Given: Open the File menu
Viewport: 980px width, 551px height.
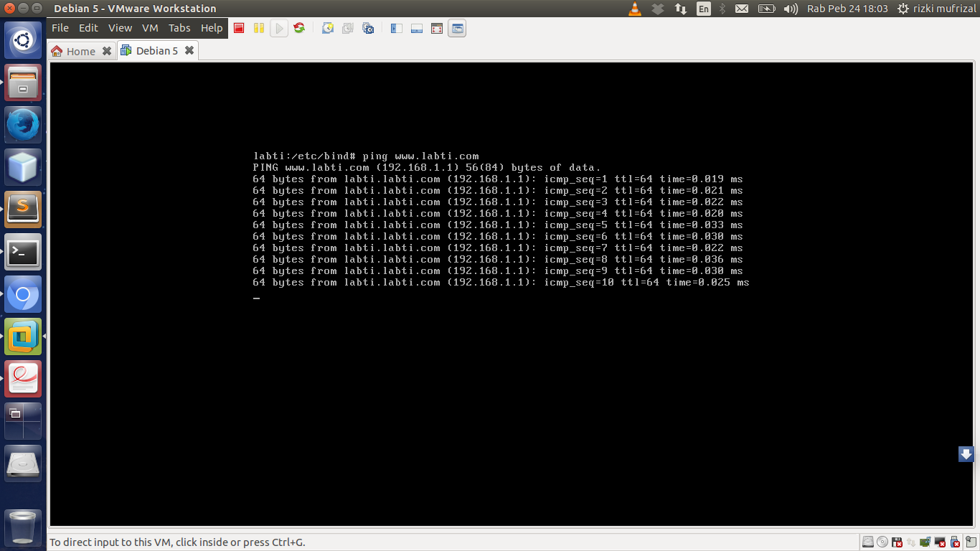Looking at the screenshot, I should 60,28.
